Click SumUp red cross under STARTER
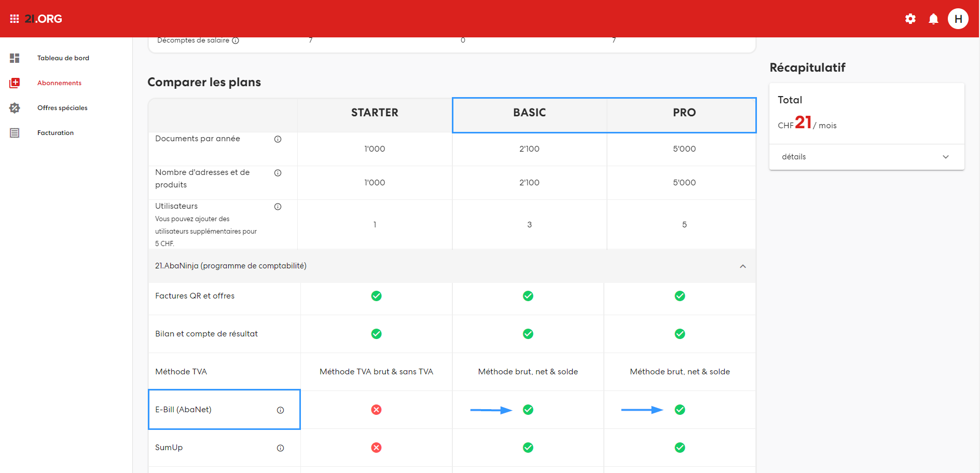 (x=377, y=448)
